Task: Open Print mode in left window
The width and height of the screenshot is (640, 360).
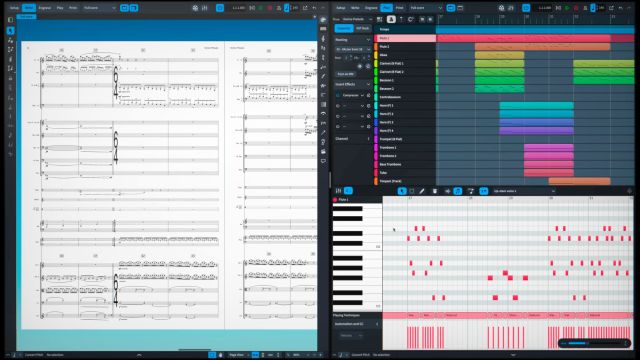Action: tap(73, 8)
